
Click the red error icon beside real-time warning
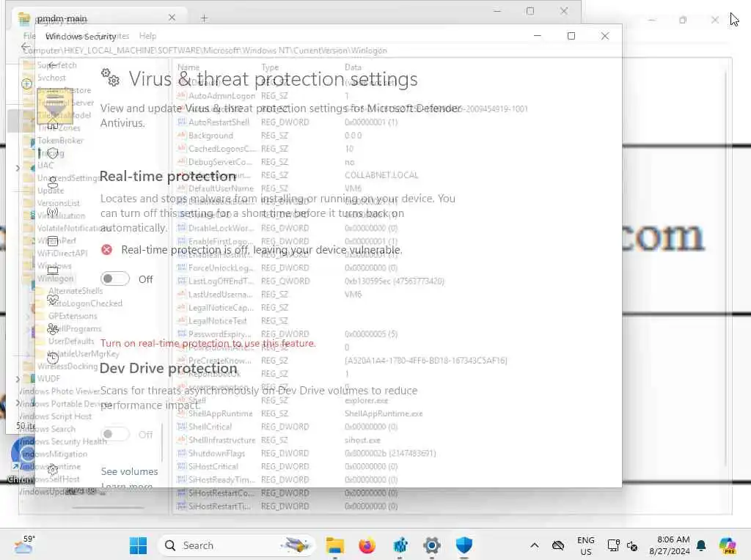point(107,249)
